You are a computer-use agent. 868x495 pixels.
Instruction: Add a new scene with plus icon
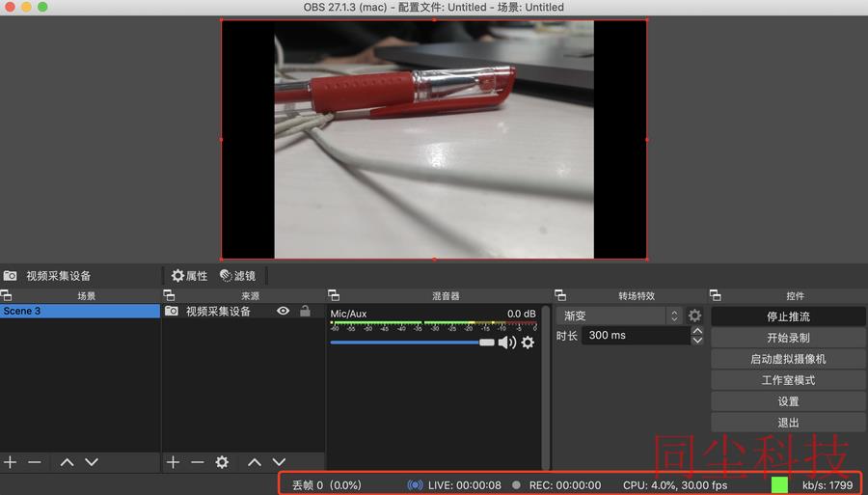pyautogui.click(x=10, y=462)
